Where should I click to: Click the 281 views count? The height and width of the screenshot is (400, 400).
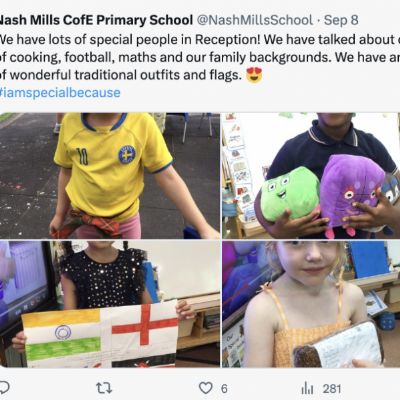(332, 389)
